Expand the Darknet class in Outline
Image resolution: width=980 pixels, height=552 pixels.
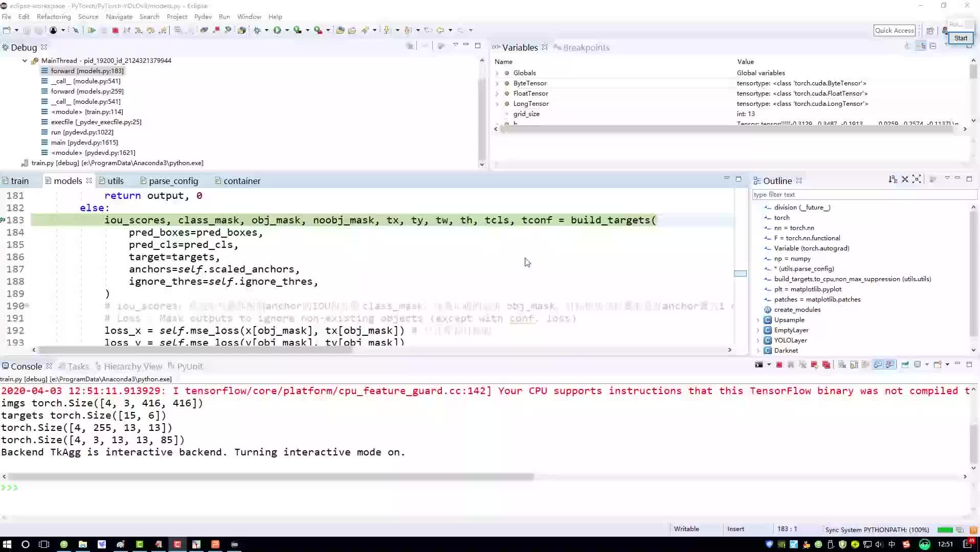758,351
